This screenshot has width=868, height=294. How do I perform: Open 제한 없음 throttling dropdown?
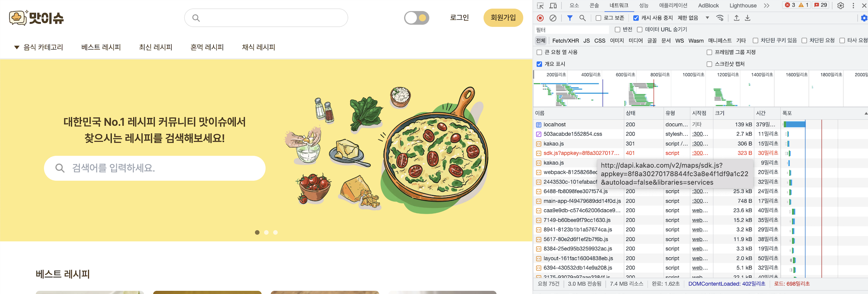click(x=693, y=18)
